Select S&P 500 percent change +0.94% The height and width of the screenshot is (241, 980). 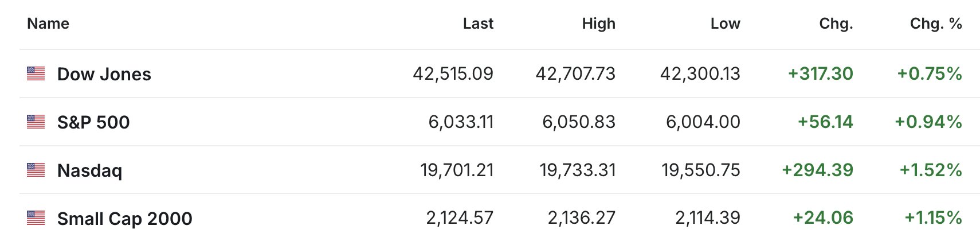pos(928,122)
